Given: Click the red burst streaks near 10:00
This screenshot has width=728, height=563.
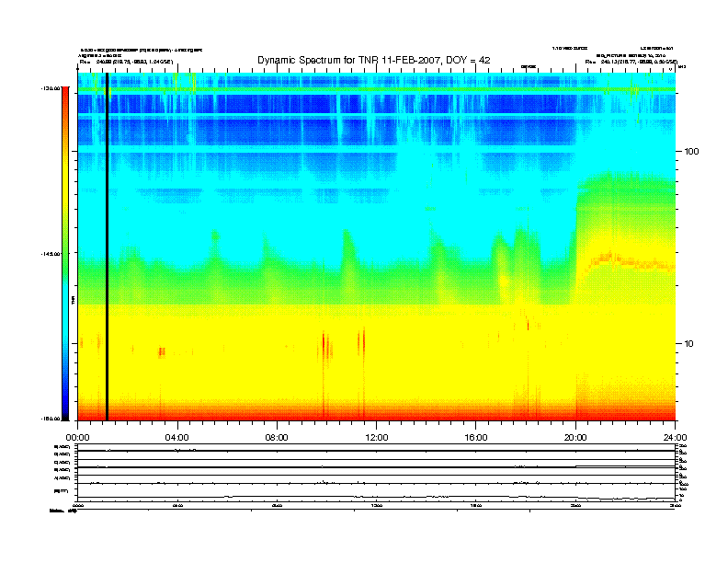Looking at the screenshot, I should coord(326,346).
